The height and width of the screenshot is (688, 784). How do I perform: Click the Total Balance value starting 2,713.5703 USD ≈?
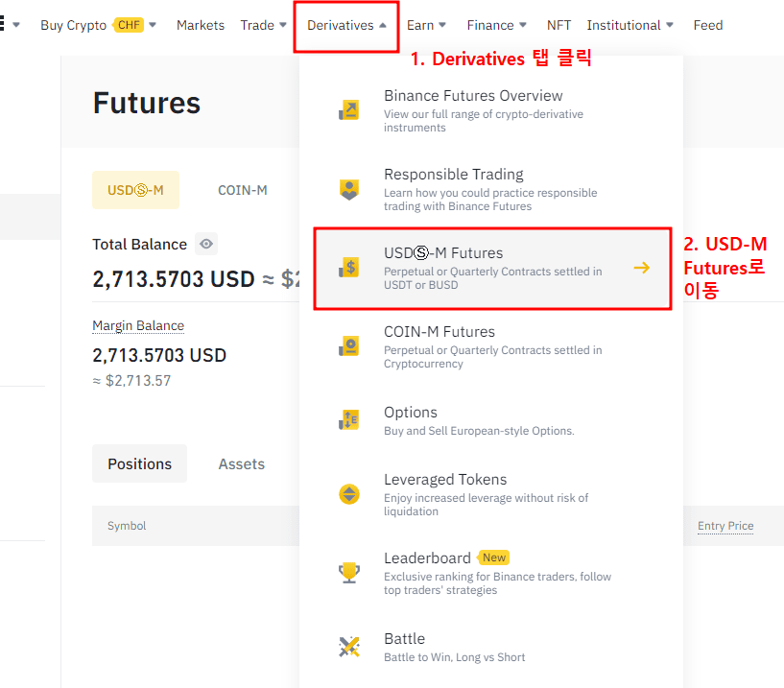196,279
